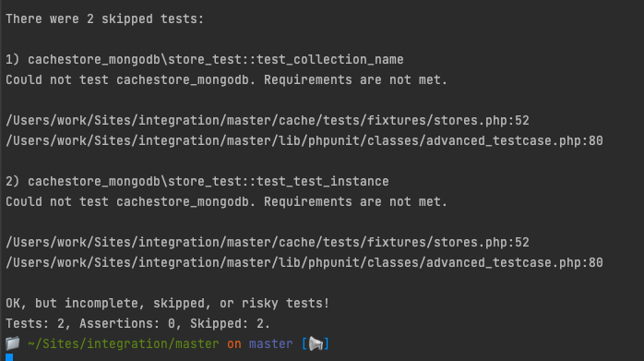Click the orange 'on' word in the prompt
Screen dimensions: 644x361
pos(234,343)
